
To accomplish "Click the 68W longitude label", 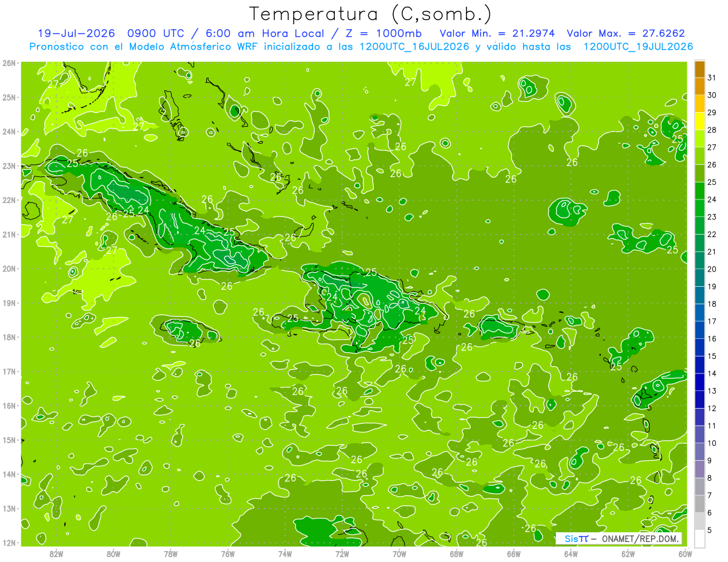I will (456, 553).
